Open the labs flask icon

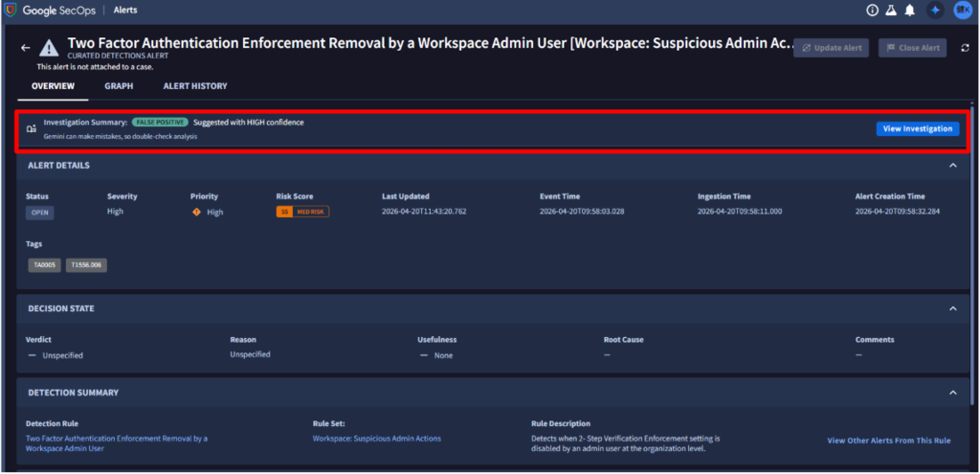point(891,10)
